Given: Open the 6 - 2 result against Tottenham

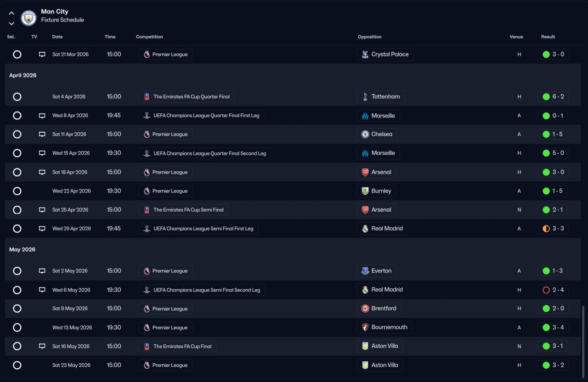Looking at the screenshot, I should pos(554,96).
